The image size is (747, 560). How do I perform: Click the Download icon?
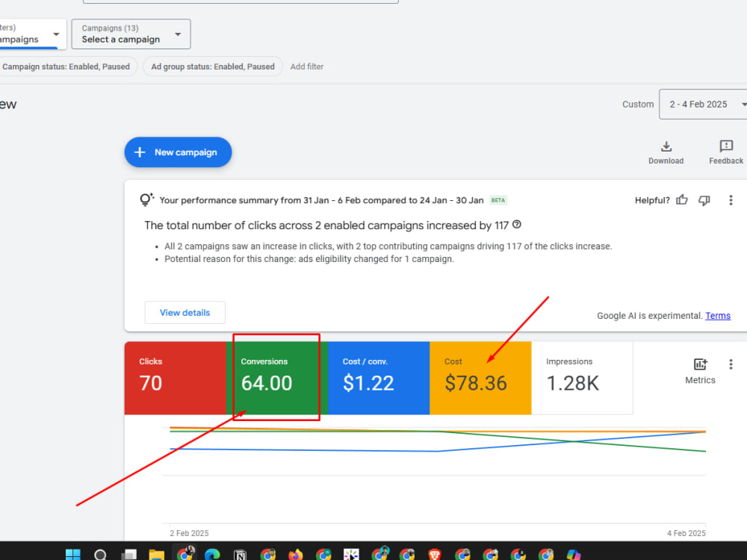point(666,146)
